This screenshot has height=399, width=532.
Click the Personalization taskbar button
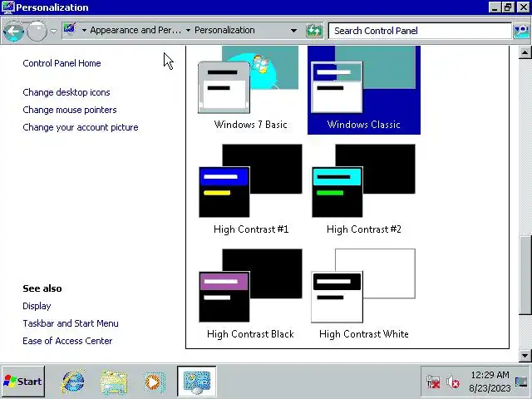coord(196,382)
